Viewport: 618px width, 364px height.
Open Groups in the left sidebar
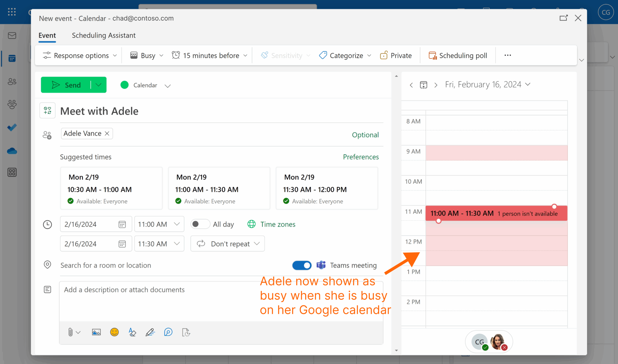click(x=12, y=104)
